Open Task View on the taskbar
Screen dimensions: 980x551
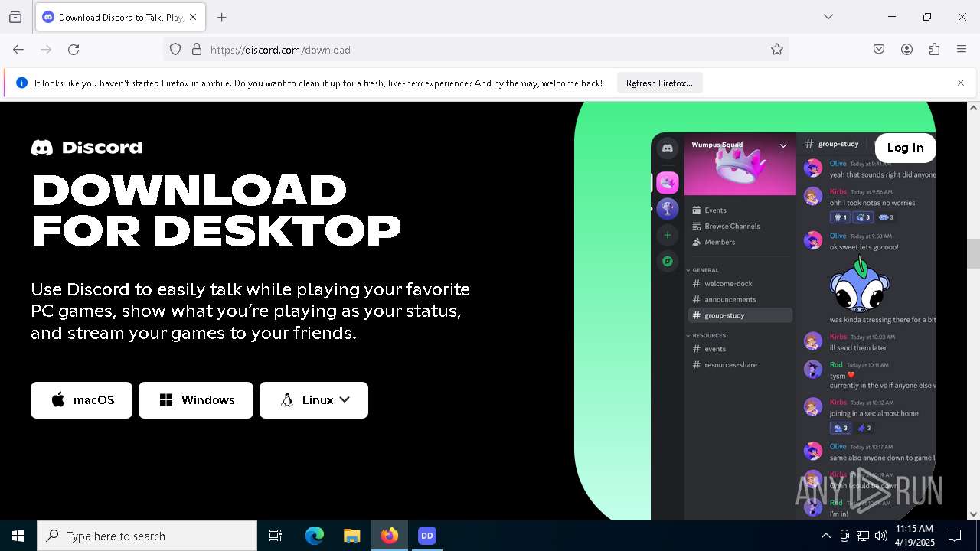pos(276,536)
